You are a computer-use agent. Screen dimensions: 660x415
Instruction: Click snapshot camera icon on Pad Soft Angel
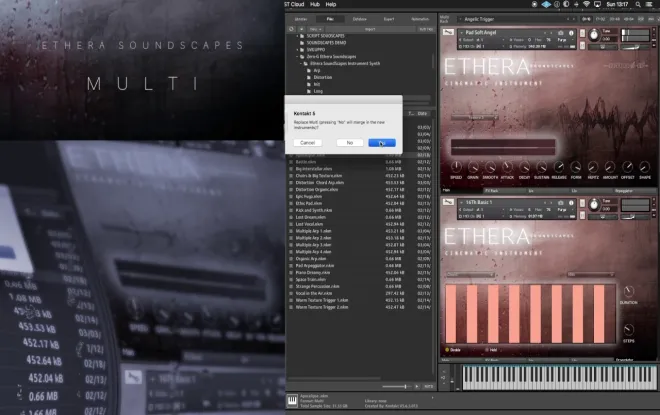(x=561, y=33)
